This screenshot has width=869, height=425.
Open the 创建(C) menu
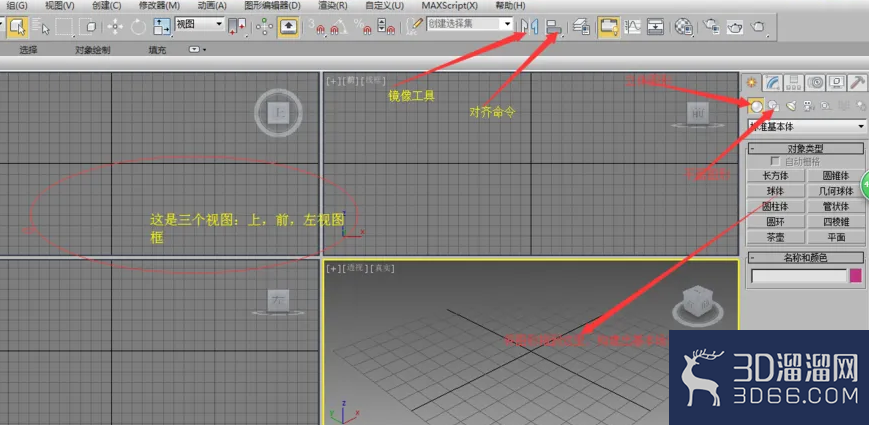click(x=106, y=6)
